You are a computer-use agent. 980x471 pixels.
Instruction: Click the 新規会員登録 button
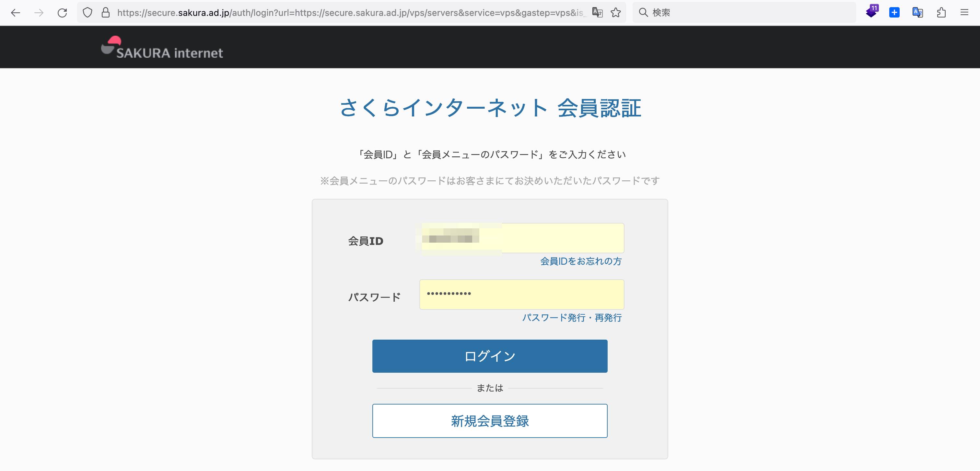[x=490, y=421]
